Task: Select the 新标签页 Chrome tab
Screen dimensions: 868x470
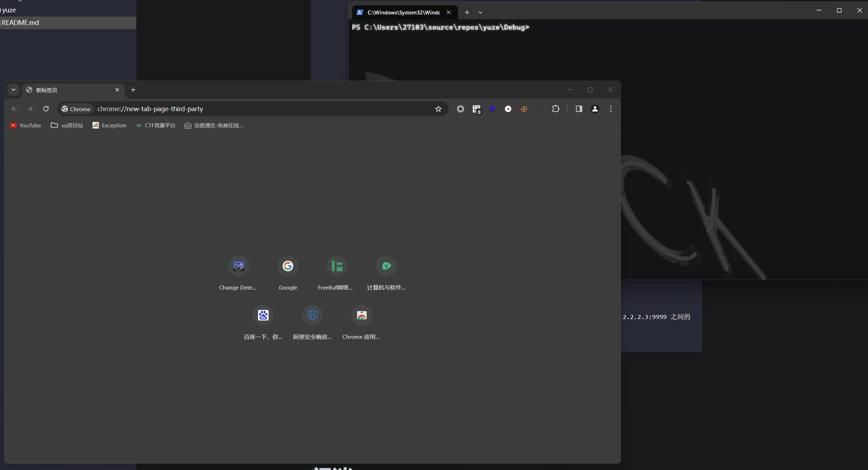Action: click(x=70, y=90)
